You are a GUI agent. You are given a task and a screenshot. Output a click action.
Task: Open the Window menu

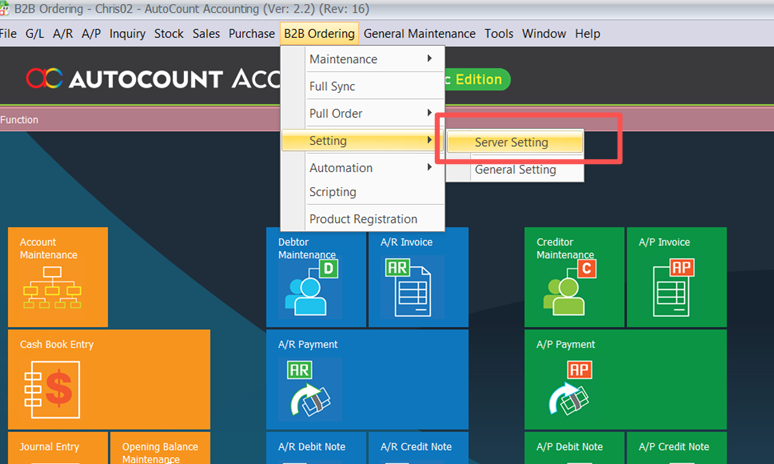(x=544, y=34)
